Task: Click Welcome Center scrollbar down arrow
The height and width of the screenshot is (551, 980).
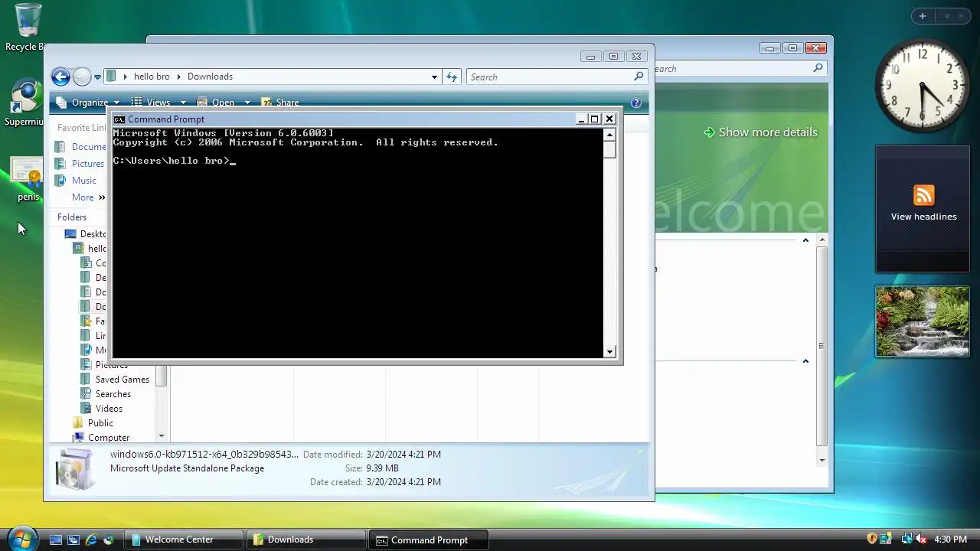Action: (x=822, y=460)
